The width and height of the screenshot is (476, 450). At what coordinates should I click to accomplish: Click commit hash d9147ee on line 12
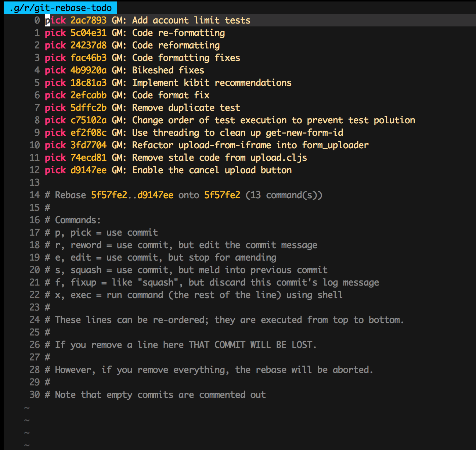(88, 170)
